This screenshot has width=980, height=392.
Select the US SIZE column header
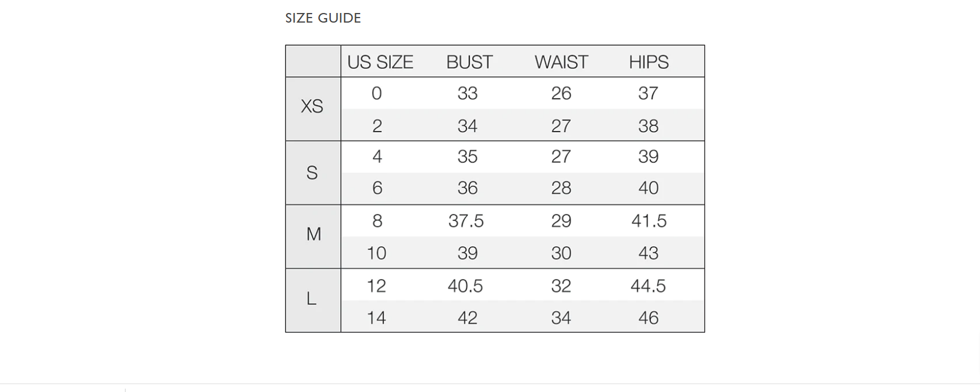click(380, 62)
